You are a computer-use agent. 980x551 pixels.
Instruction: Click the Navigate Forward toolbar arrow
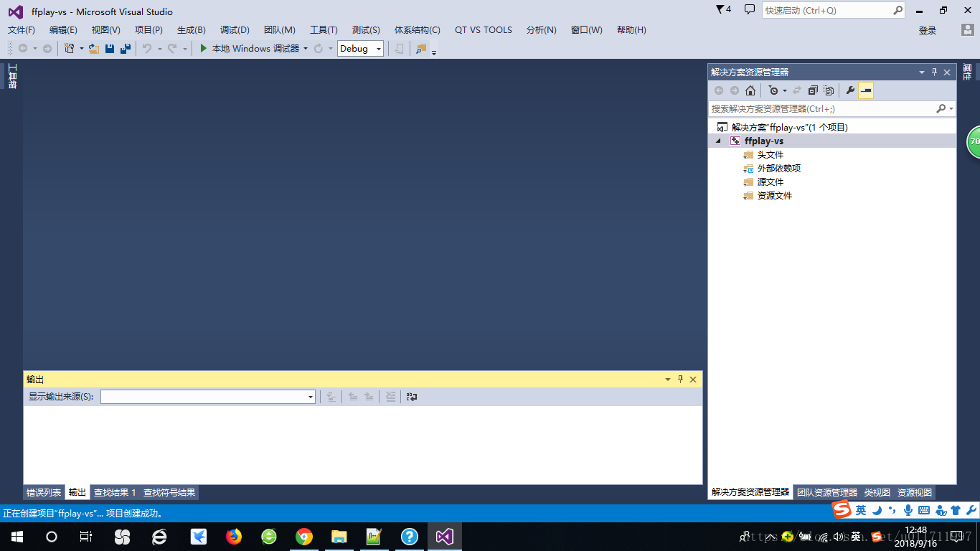pyautogui.click(x=47, y=49)
